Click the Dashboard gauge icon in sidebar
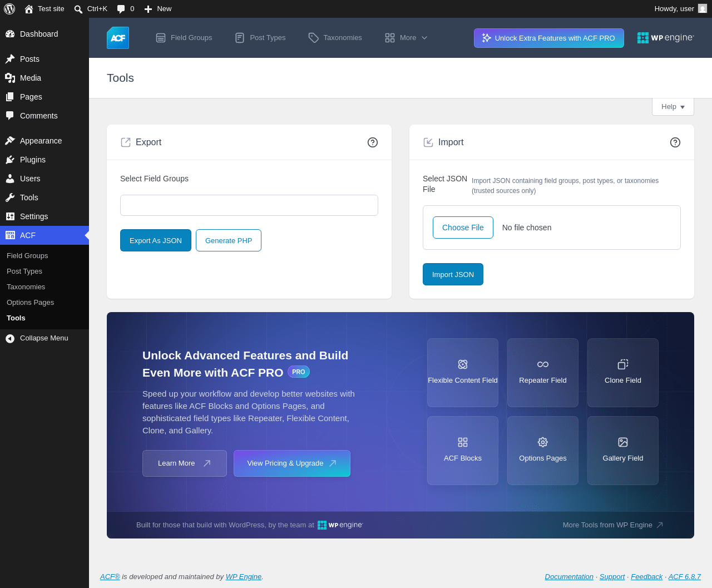Image resolution: width=712 pixels, height=588 pixels. (10, 34)
